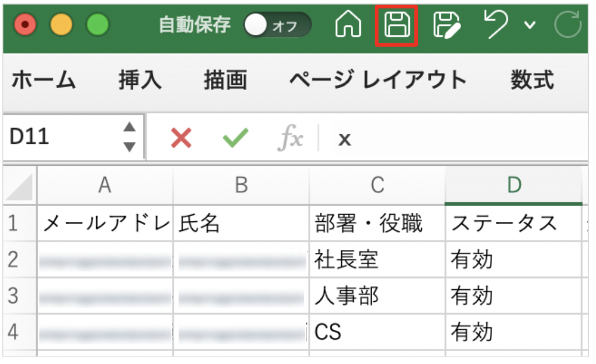
Task: Select the 有効 cell in row 2
Action: [513, 260]
